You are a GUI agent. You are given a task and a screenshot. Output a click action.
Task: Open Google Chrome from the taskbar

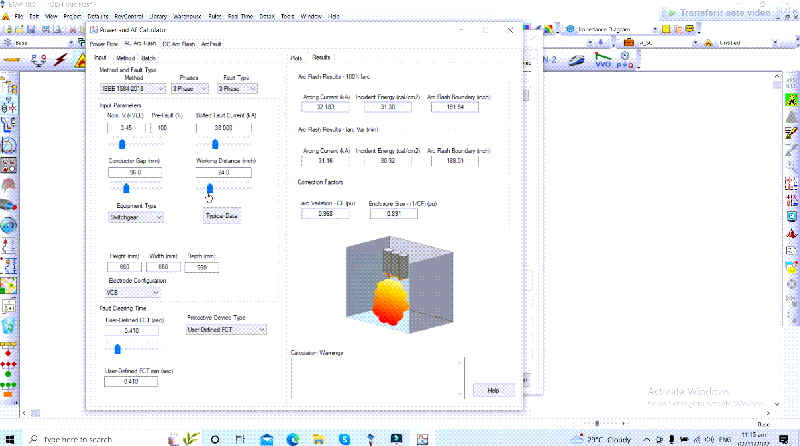tap(371, 439)
